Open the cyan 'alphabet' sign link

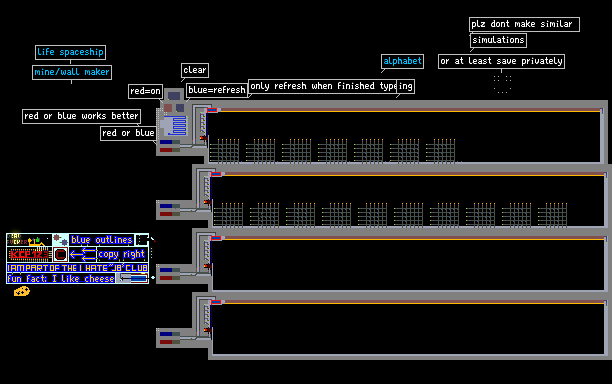click(x=402, y=61)
